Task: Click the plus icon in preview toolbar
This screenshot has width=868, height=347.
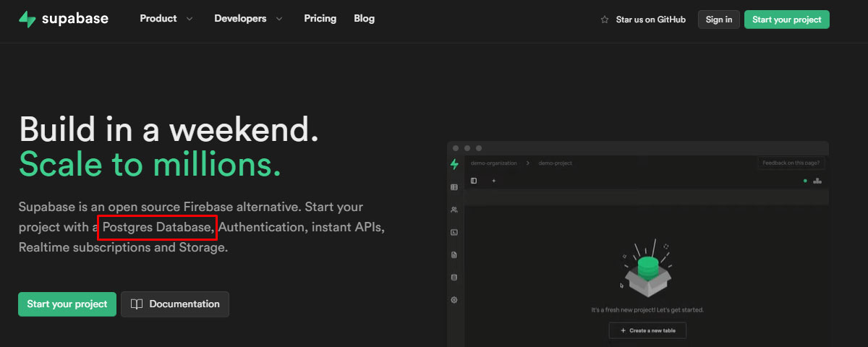Action: (494, 181)
